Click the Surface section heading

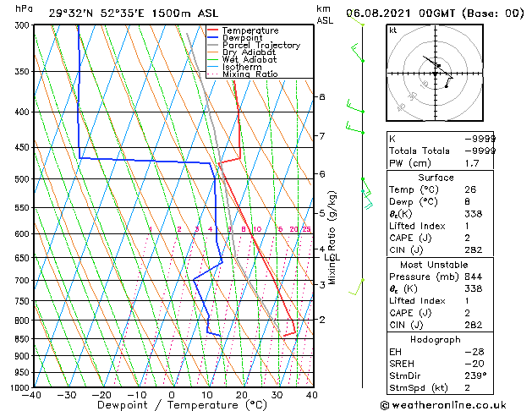pyautogui.click(x=436, y=178)
